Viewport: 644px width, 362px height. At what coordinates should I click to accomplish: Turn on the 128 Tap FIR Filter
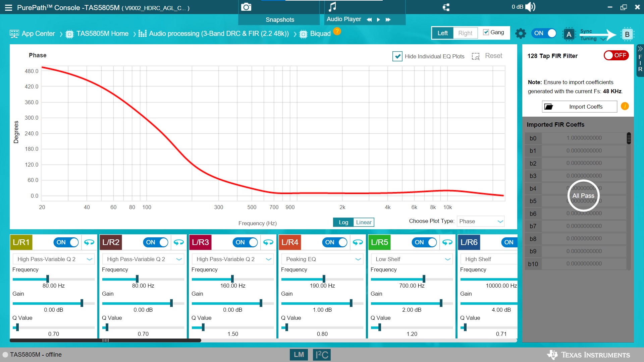click(x=616, y=55)
